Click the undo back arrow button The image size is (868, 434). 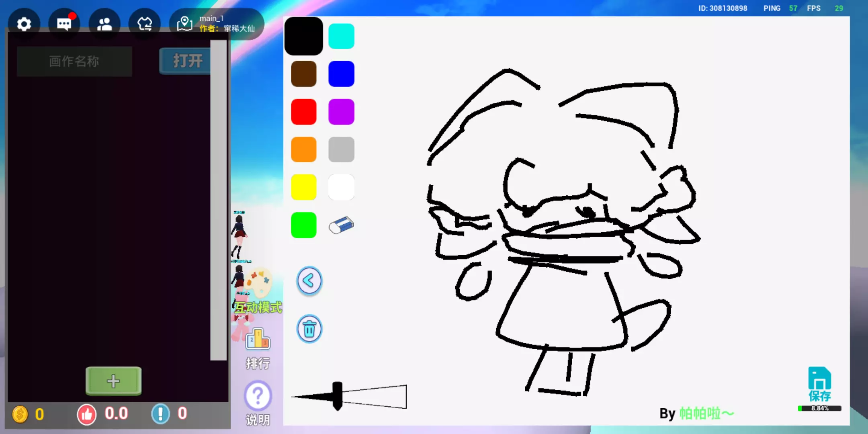309,280
